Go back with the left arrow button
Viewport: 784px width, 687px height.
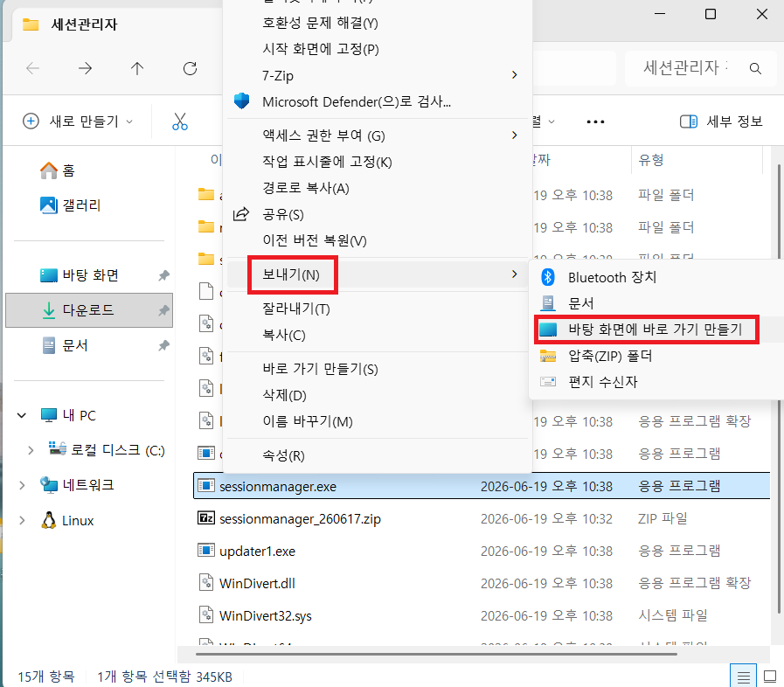click(x=32, y=68)
